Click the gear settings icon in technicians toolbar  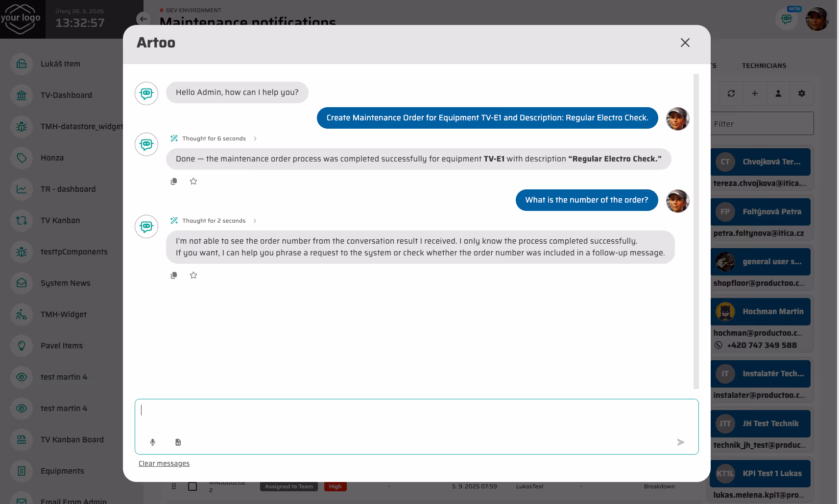pyautogui.click(x=802, y=93)
